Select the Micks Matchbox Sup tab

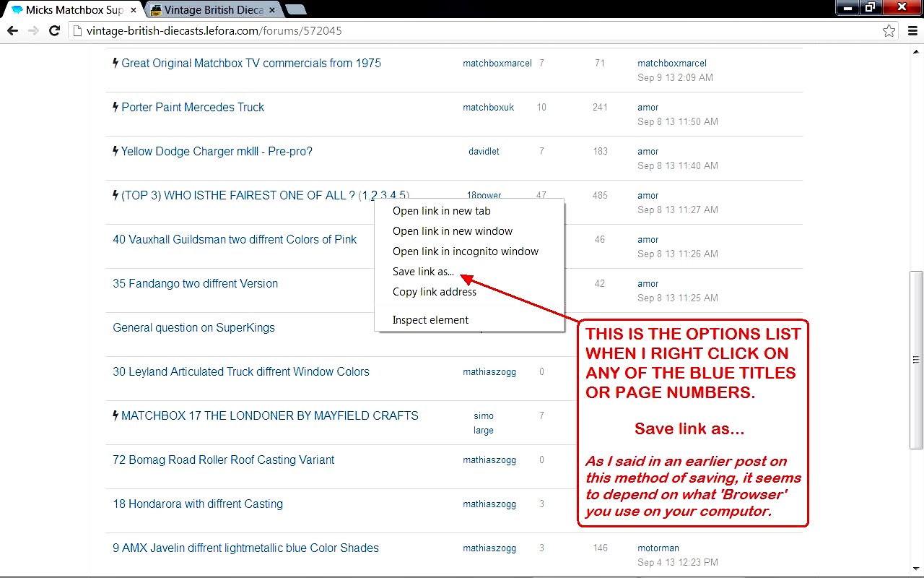click(72, 10)
